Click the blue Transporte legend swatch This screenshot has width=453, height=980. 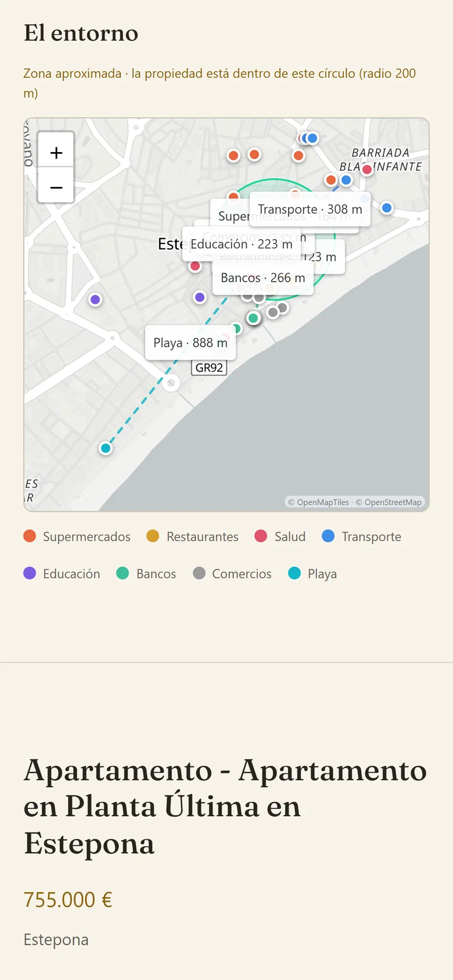click(328, 536)
